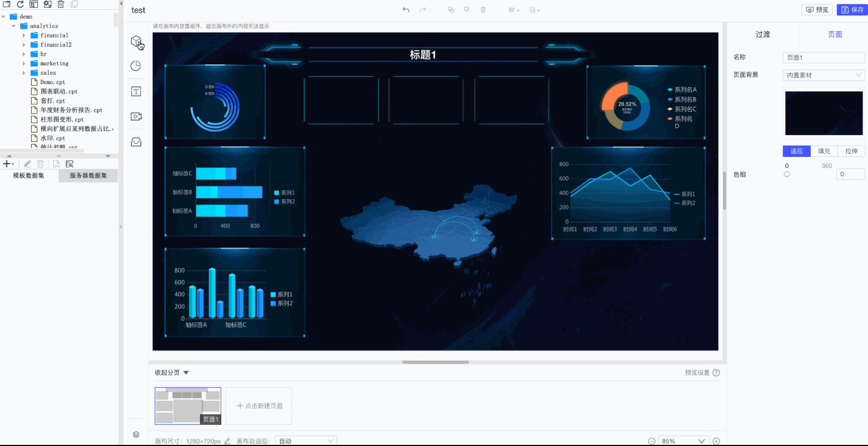
Task: Click the paste component toolbar icon
Action: click(x=467, y=10)
